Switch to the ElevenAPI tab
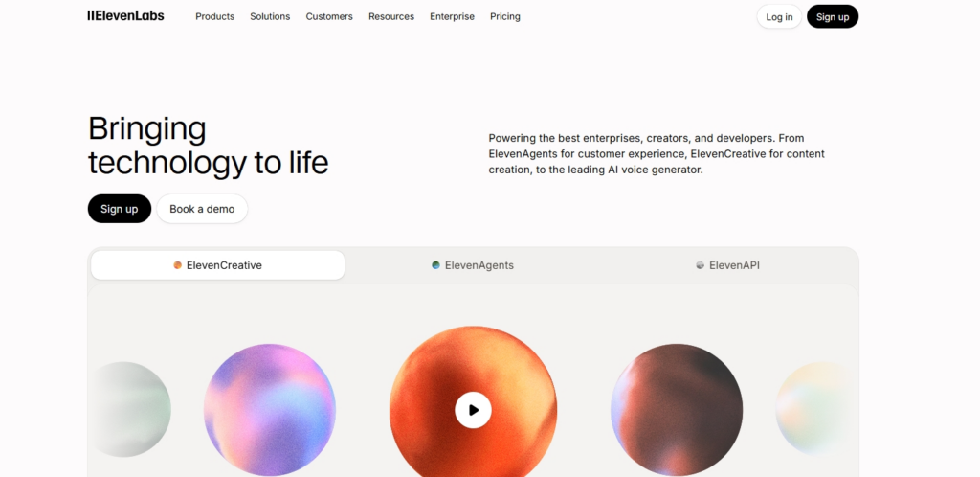This screenshot has width=980, height=477. (x=728, y=265)
